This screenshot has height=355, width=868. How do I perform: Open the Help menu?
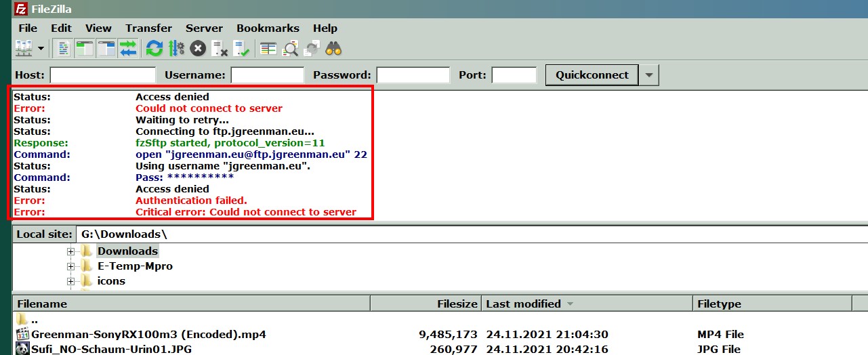[x=325, y=28]
